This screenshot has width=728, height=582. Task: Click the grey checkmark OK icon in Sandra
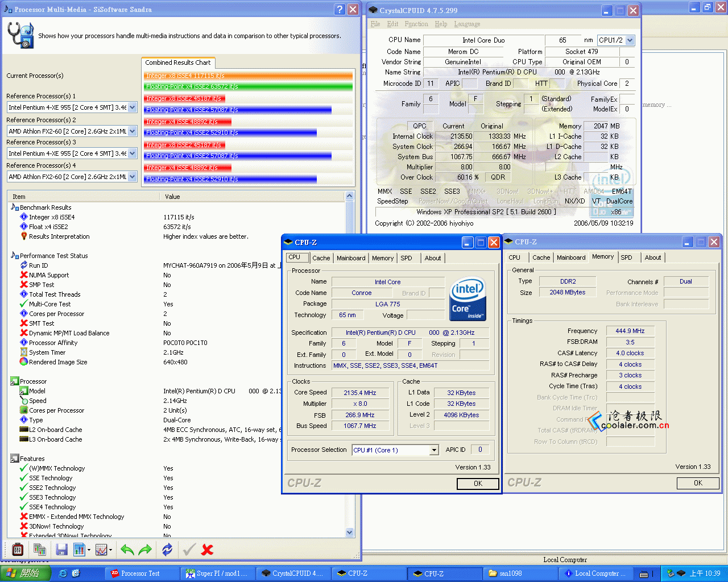pos(189,550)
